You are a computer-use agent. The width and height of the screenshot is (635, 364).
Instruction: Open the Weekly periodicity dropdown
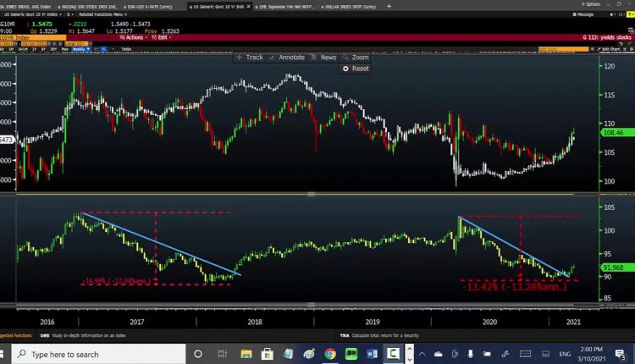point(81,49)
